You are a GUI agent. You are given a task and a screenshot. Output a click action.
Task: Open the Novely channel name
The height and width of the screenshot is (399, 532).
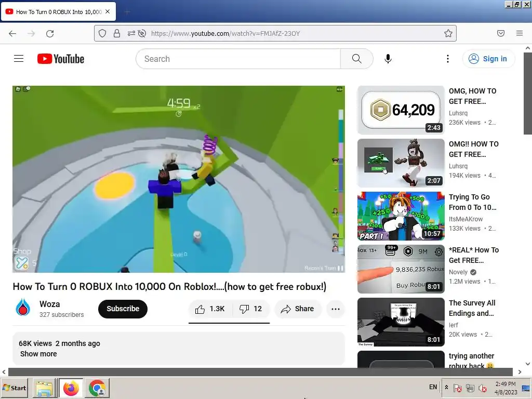pyautogui.click(x=458, y=272)
